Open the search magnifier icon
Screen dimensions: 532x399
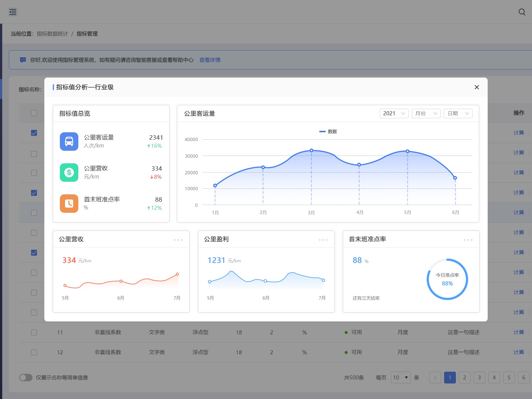coord(522,12)
